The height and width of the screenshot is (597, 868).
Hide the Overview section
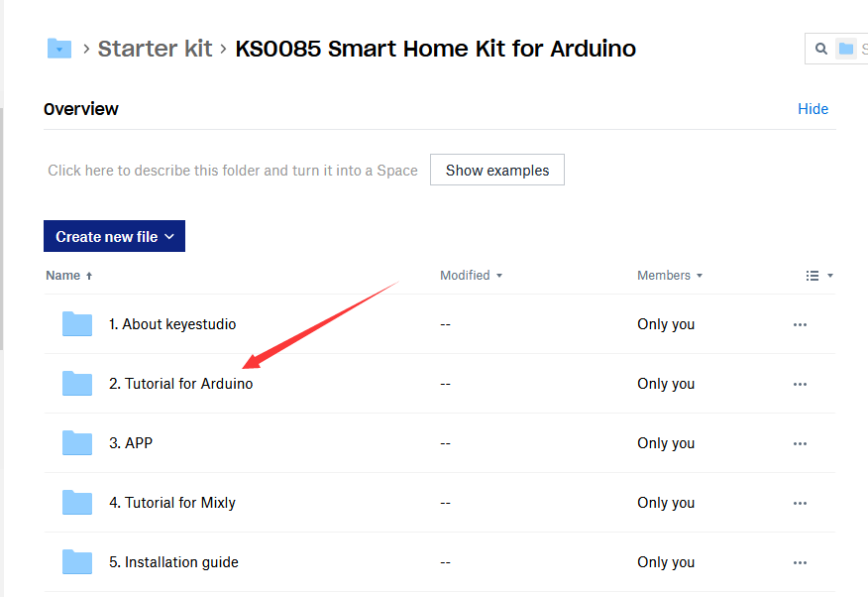pos(813,109)
